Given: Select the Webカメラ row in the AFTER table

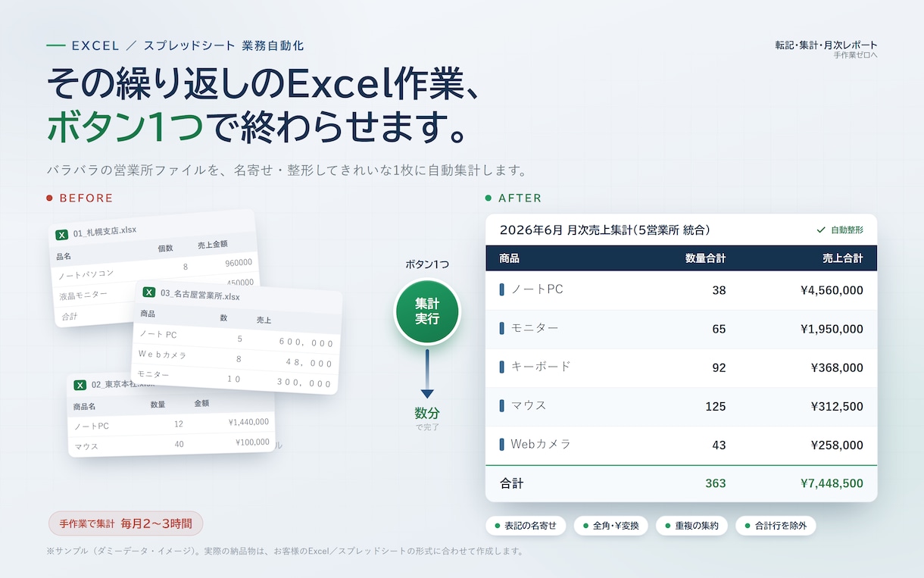Looking at the screenshot, I should 681,445.
